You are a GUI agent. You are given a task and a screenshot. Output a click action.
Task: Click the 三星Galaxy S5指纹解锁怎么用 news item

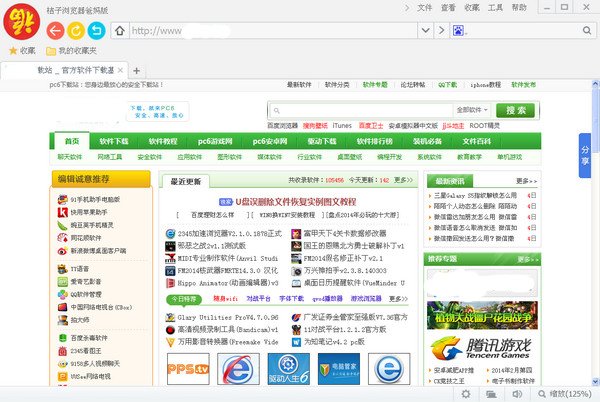click(475, 195)
